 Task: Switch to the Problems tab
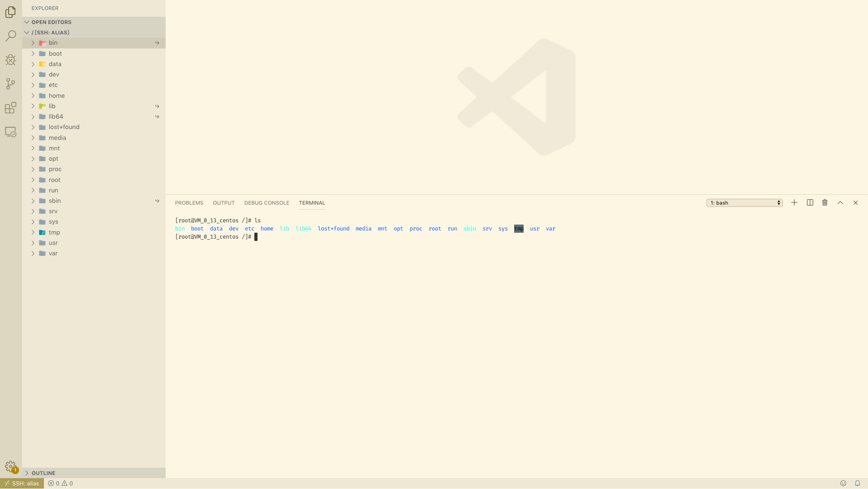[189, 203]
